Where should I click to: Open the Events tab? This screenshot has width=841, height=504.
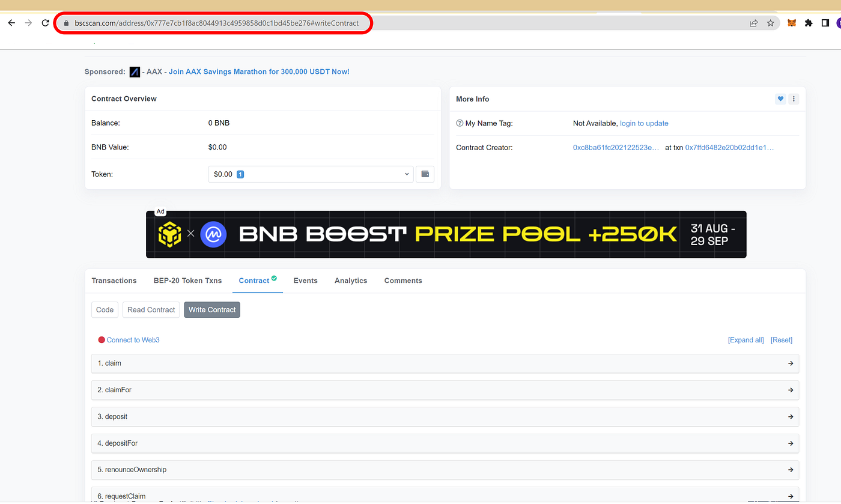[305, 281]
